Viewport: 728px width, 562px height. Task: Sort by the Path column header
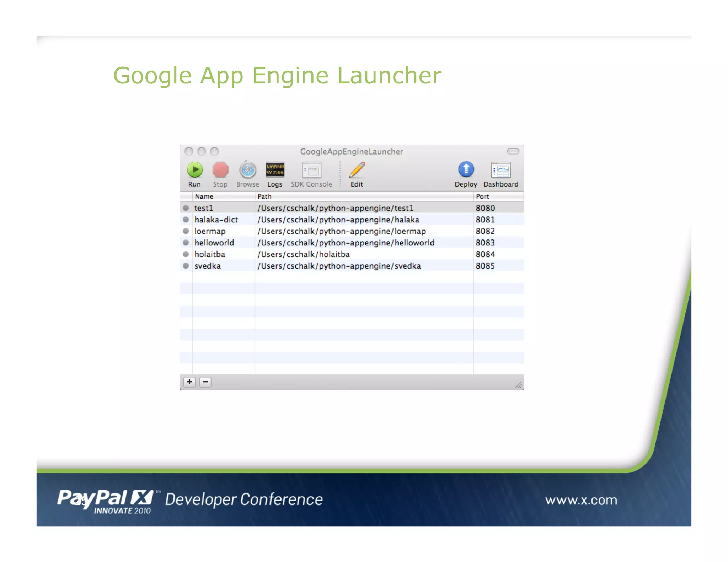coord(364,196)
